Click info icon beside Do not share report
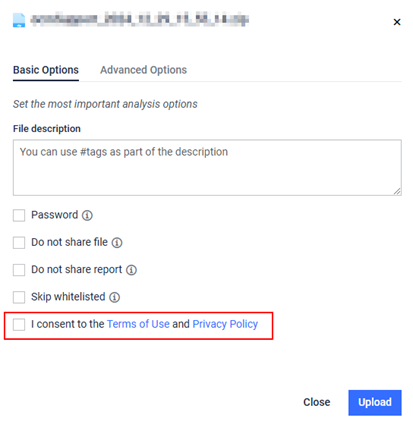The height and width of the screenshot is (421, 413). click(x=131, y=270)
